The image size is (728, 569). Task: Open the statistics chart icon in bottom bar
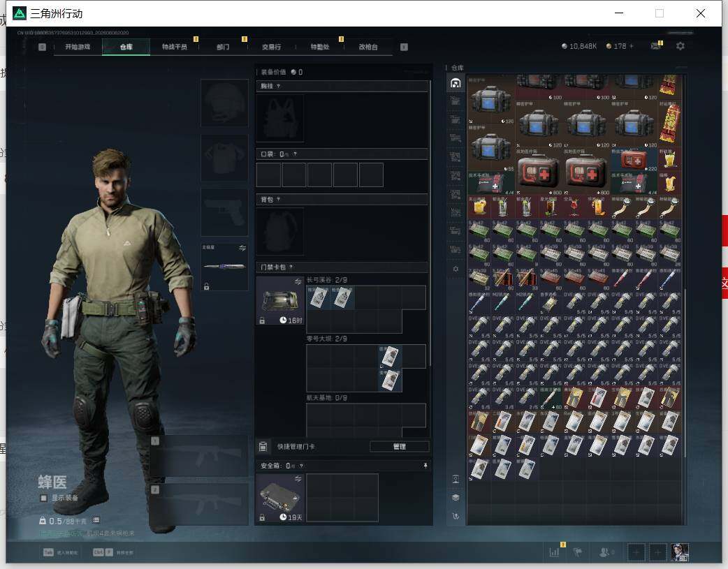click(x=554, y=552)
